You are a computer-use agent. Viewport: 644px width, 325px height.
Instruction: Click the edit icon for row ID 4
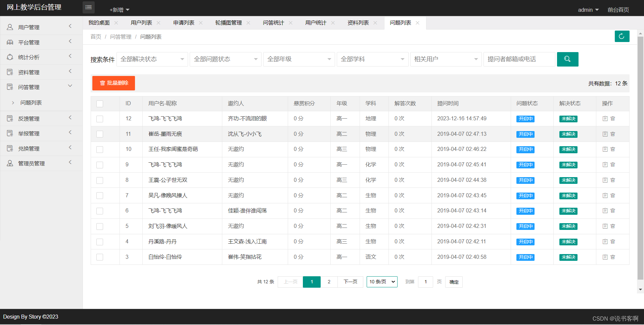point(605,242)
